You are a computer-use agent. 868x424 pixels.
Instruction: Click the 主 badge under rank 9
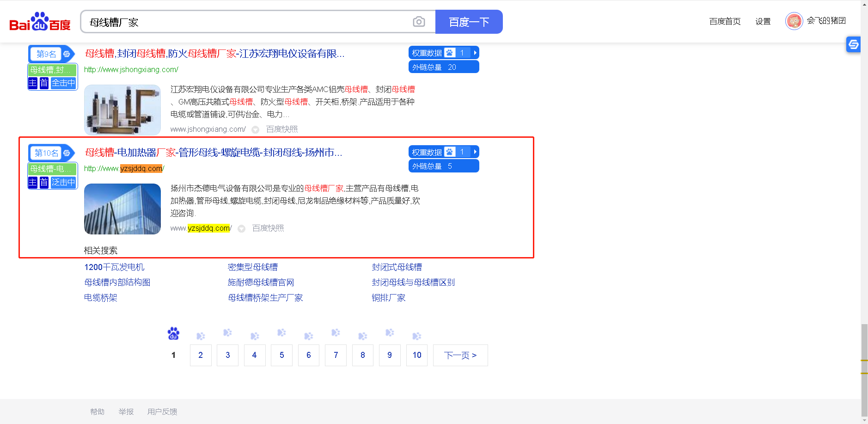pyautogui.click(x=33, y=83)
